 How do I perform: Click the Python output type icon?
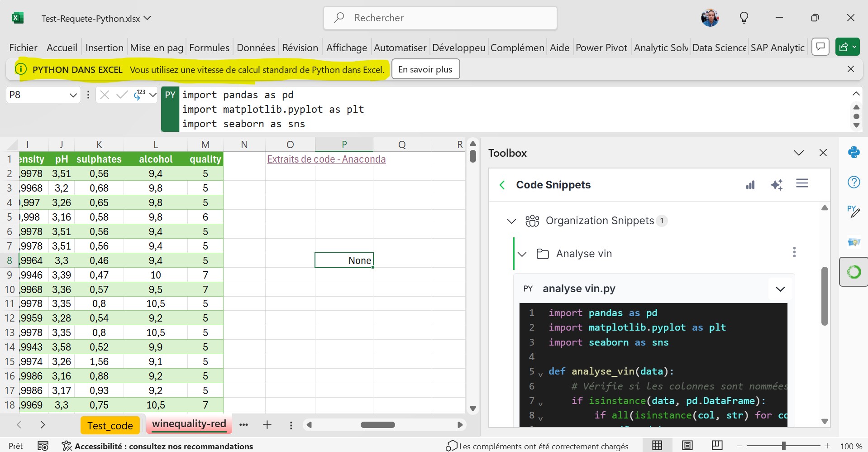[x=139, y=95]
